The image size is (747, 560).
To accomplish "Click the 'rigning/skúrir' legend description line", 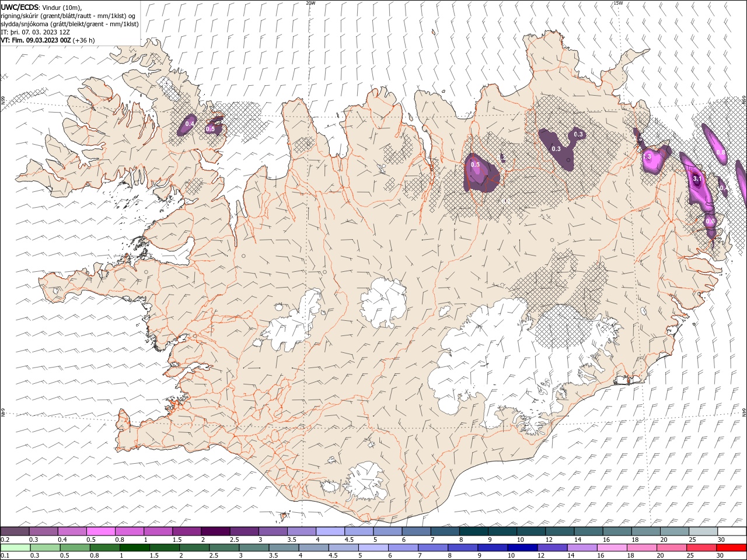I will pyautogui.click(x=69, y=16).
